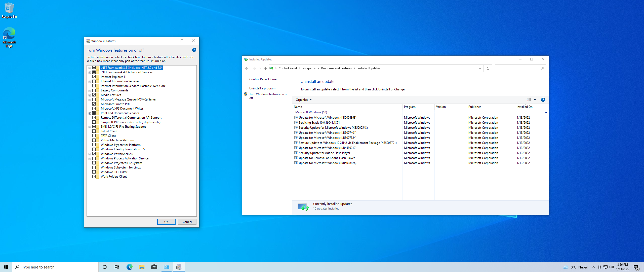
Task: Click OK in Windows Features
Action: click(x=166, y=222)
